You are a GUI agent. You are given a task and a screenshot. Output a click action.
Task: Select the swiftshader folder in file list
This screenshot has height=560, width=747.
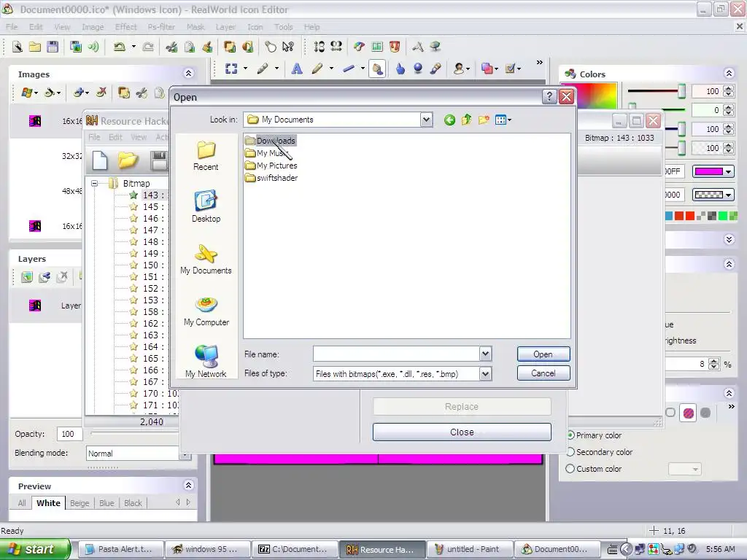[x=271, y=178]
